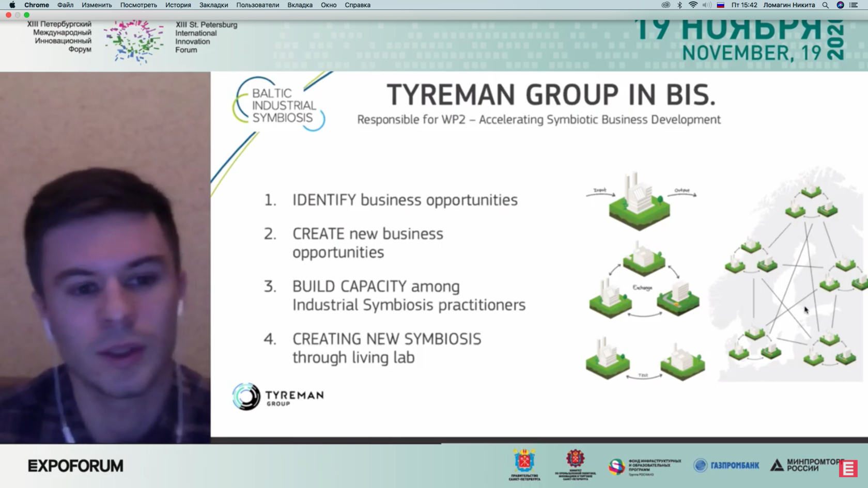Viewport: 868px width, 488px height.
Task: Click the Газпромбанк sponsor logo
Action: [x=726, y=465]
